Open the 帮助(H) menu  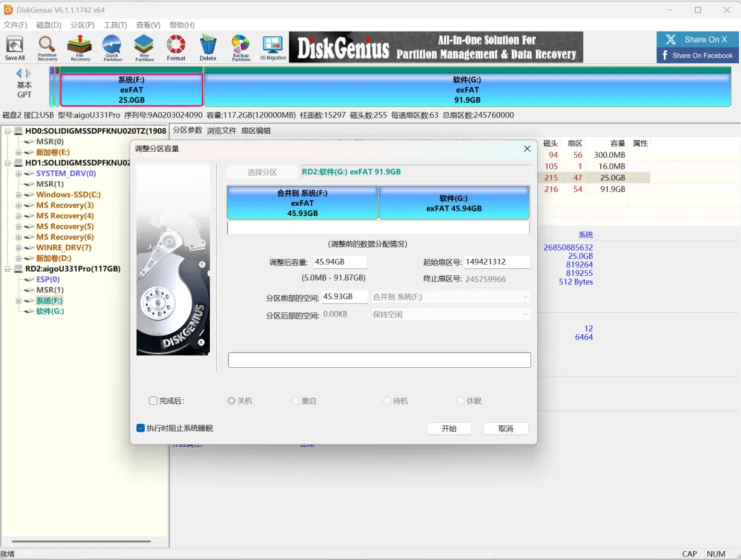click(x=182, y=25)
